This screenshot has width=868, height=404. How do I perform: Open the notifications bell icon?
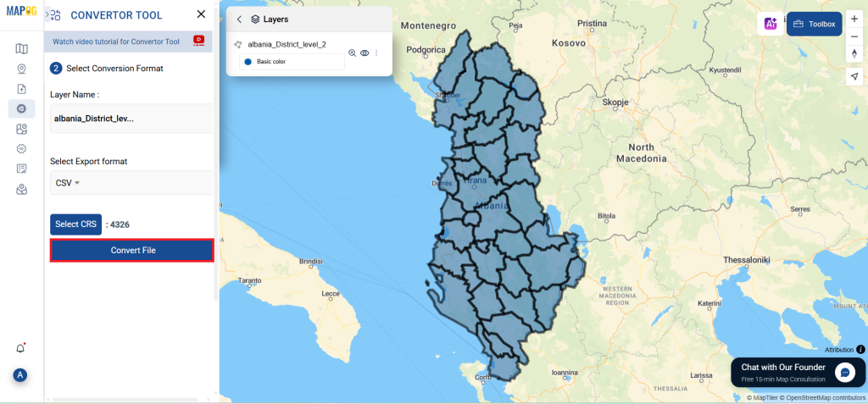[21, 348]
